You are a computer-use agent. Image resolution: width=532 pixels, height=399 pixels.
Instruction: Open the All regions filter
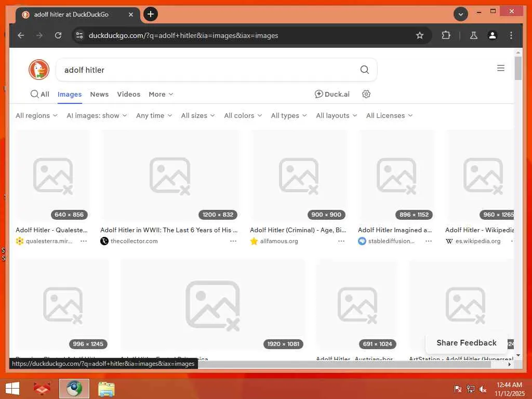[36, 115]
